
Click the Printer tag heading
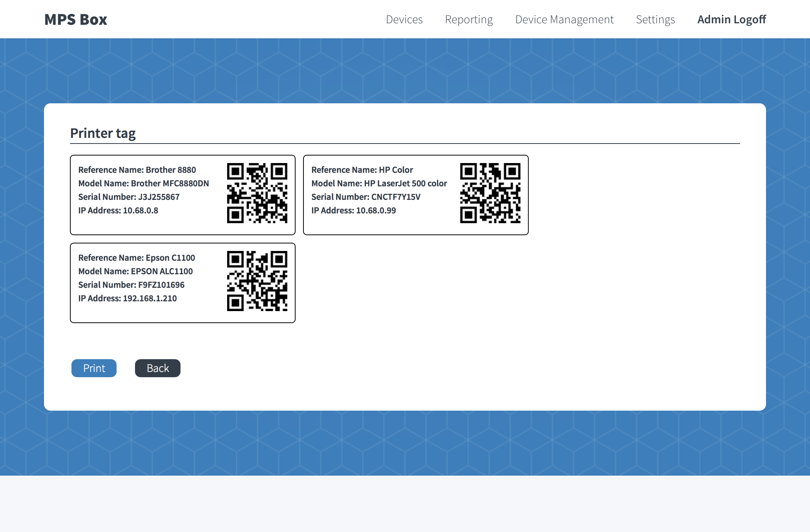pyautogui.click(x=103, y=133)
